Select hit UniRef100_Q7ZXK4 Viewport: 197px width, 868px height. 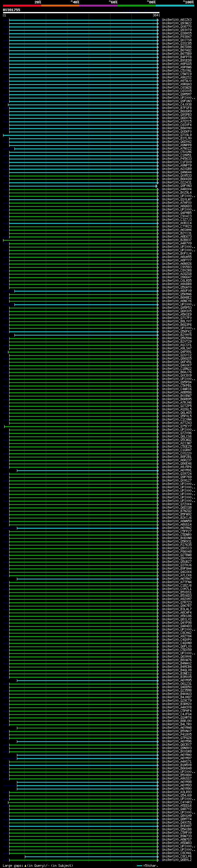pyautogui.click(x=177, y=504)
